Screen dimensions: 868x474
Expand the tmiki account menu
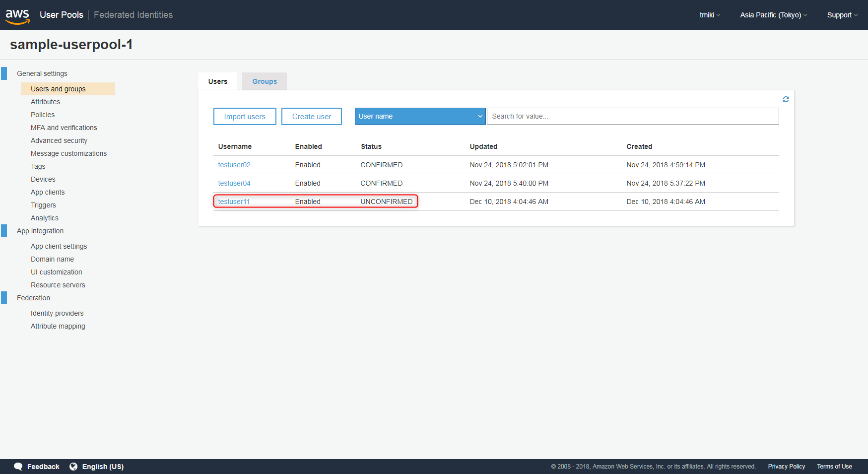709,15
